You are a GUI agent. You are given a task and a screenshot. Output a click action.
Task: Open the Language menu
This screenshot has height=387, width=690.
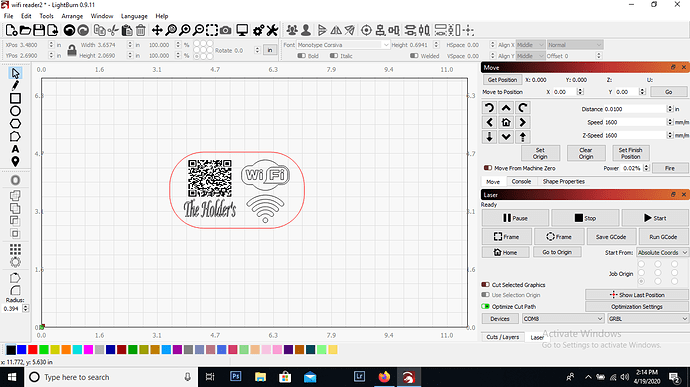point(134,16)
